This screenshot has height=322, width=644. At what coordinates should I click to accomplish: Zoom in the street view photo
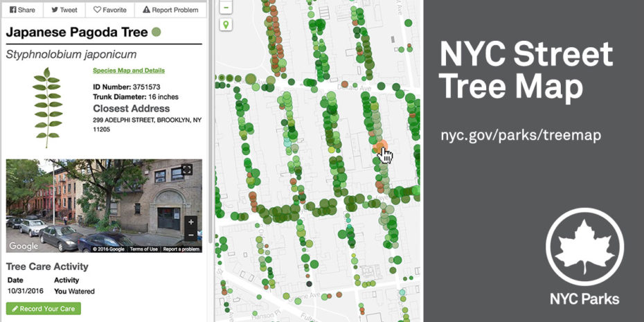pos(190,222)
